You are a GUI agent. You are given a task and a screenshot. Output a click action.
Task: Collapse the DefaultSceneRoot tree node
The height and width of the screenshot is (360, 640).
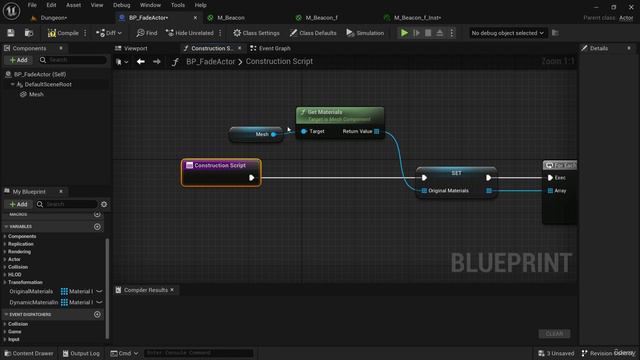tap(12, 84)
